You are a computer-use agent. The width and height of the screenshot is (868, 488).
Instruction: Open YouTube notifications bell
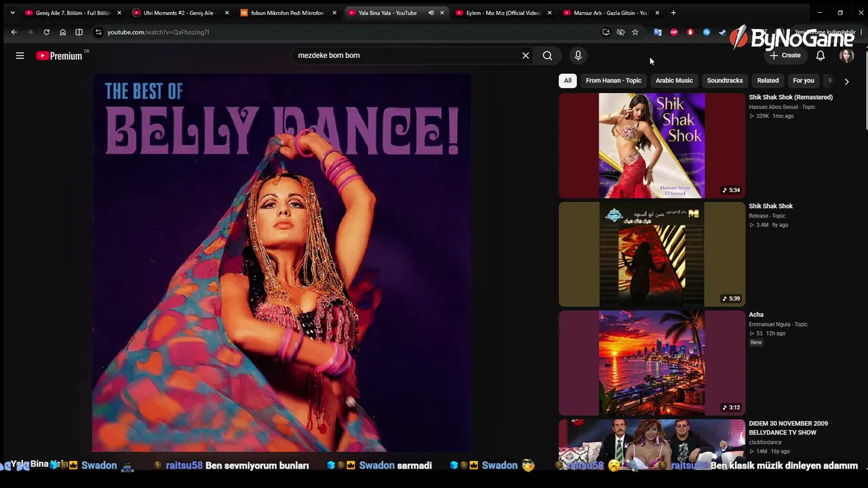[x=821, y=56]
